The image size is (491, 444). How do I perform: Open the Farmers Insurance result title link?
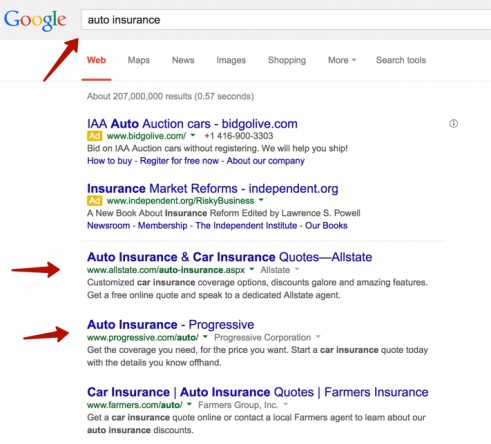pos(257,392)
